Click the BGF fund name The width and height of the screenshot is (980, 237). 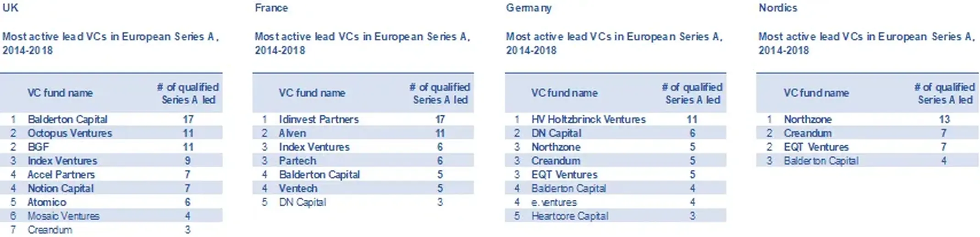pyautogui.click(x=38, y=147)
